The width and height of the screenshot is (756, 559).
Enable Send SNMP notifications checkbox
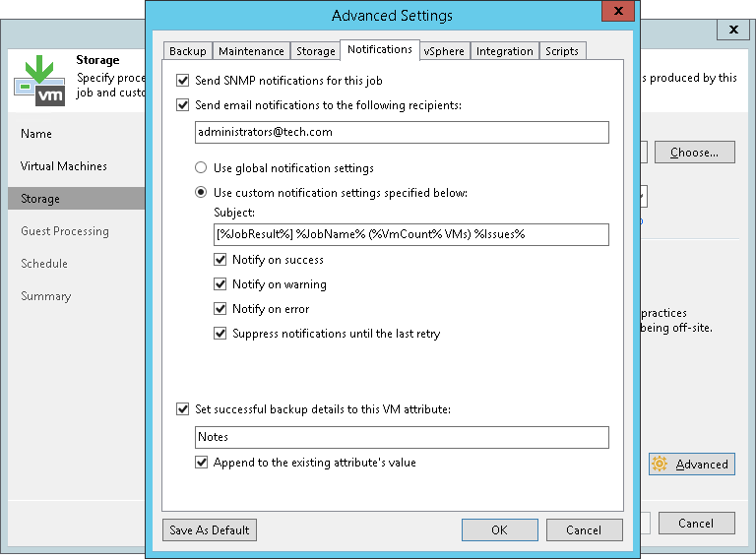coord(182,81)
